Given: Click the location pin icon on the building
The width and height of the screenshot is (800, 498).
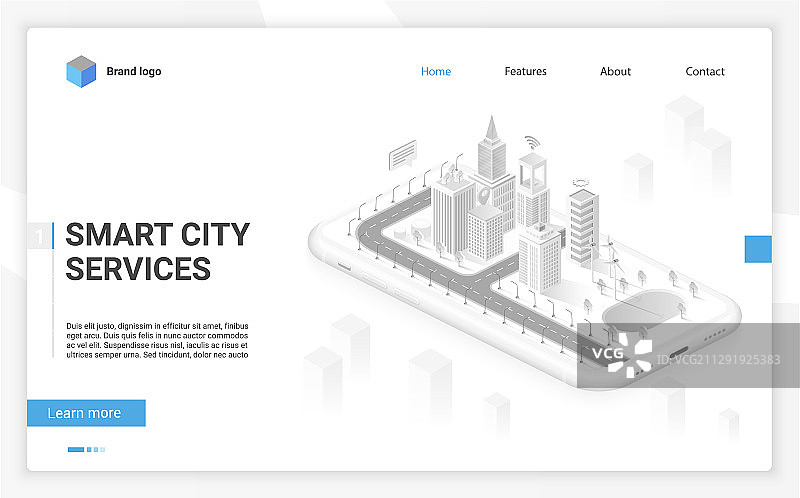Looking at the screenshot, I should click(484, 194).
